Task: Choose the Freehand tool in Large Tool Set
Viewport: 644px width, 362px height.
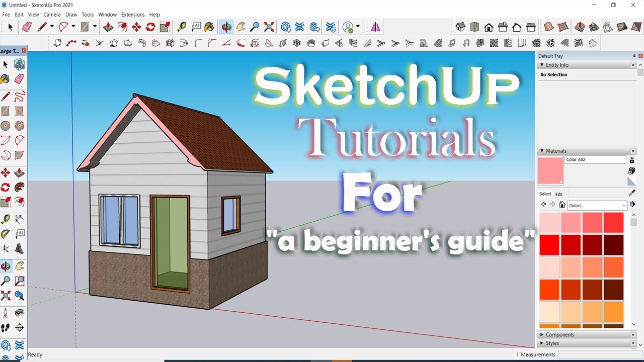Action: 20,97
